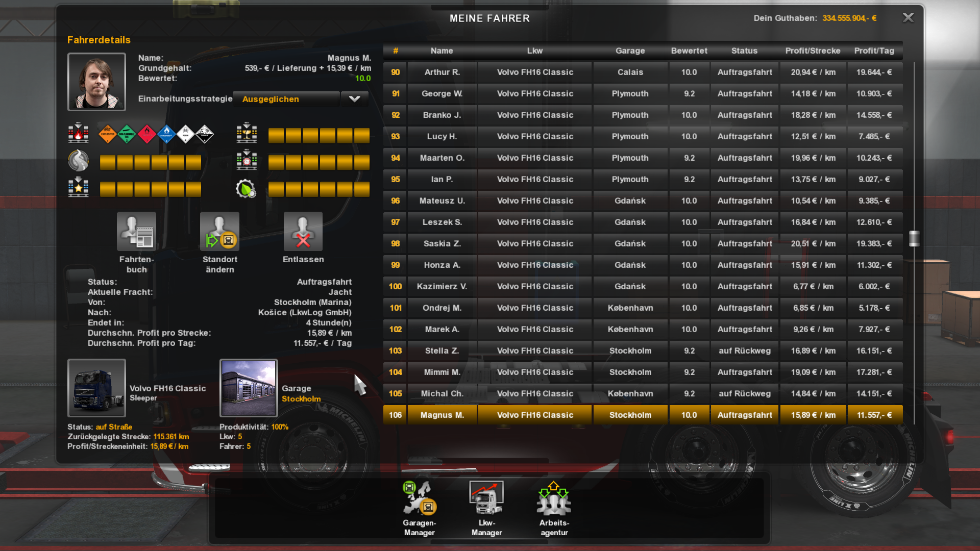Open the Fahrtenbuch logbook icon
This screenshot has width=980, height=551.
click(136, 232)
